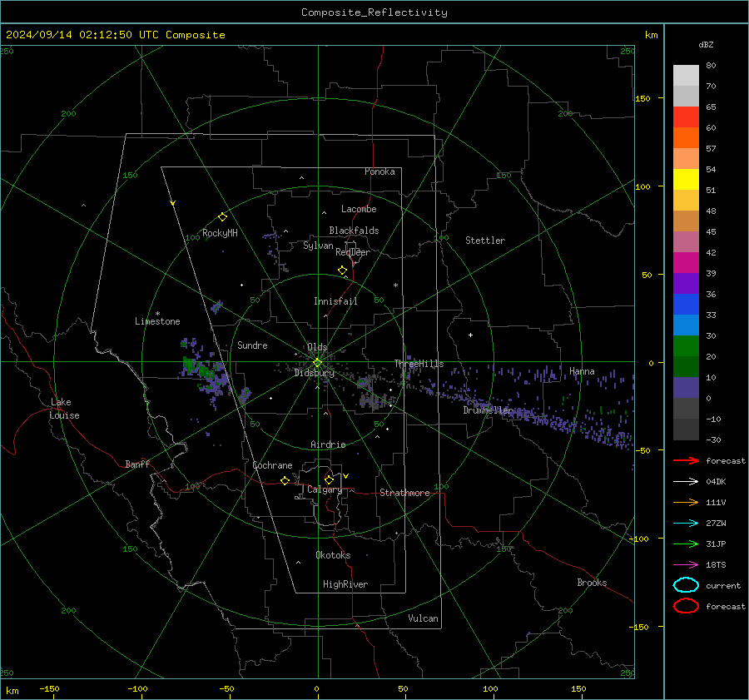Click the Sundre town label
The height and width of the screenshot is (700, 749).
252,345
